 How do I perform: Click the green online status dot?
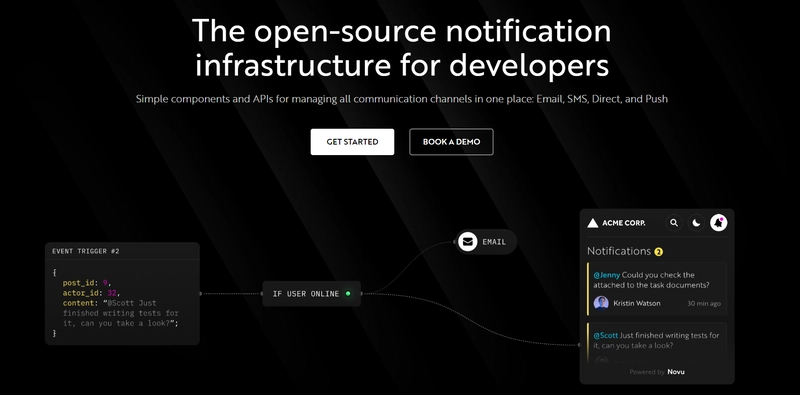click(x=348, y=293)
